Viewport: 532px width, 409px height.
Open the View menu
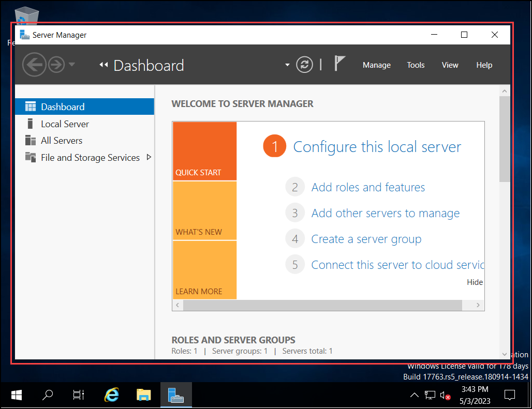(x=450, y=65)
